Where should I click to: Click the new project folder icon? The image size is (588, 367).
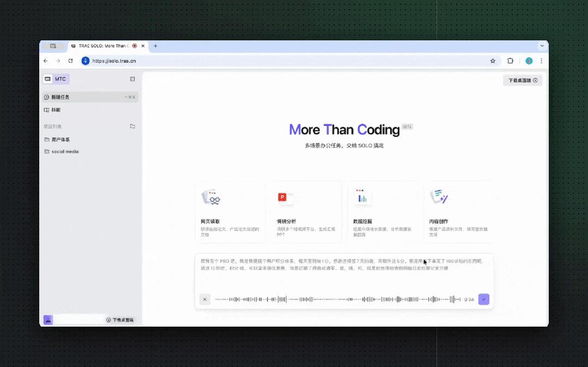point(132,127)
